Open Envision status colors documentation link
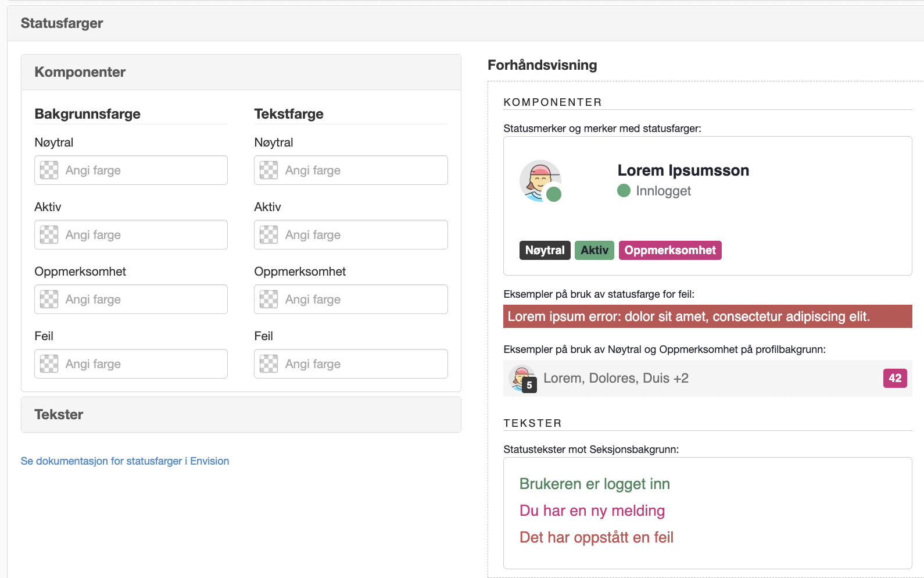 pos(125,461)
